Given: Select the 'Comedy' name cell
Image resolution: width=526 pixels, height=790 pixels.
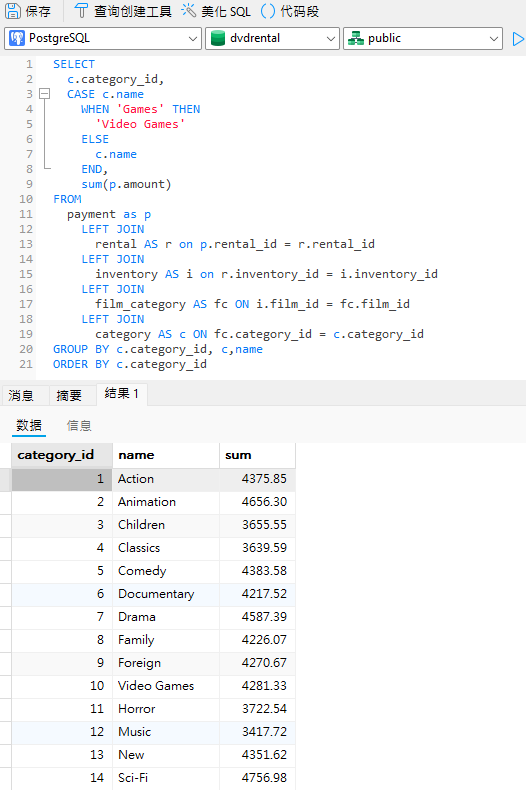Looking at the screenshot, I should tap(166, 571).
